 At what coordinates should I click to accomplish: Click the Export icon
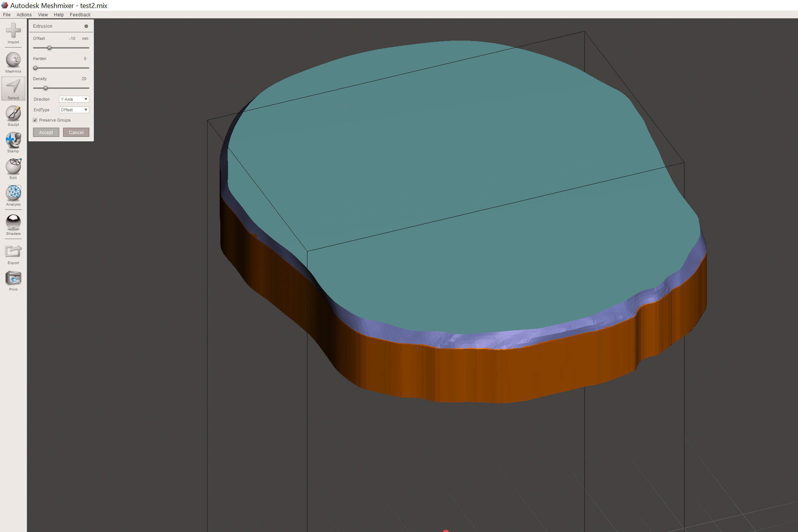[x=13, y=251]
